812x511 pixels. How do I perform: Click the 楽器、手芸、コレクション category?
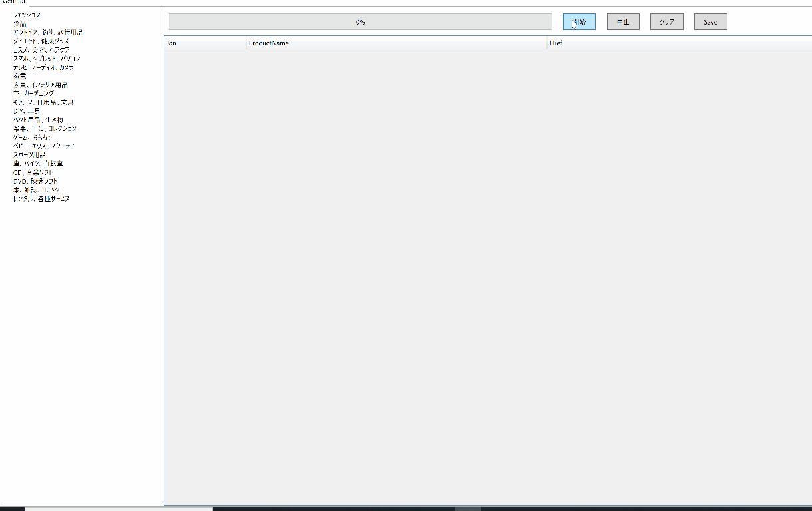(x=45, y=128)
